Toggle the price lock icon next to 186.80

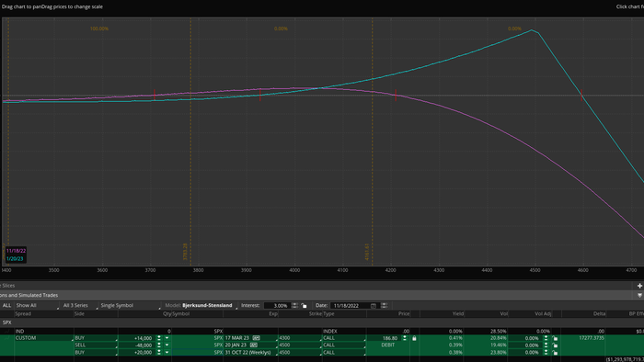(x=414, y=338)
